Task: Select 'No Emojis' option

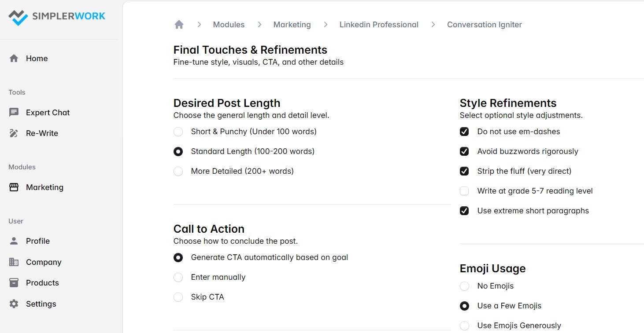Action: 464,285
